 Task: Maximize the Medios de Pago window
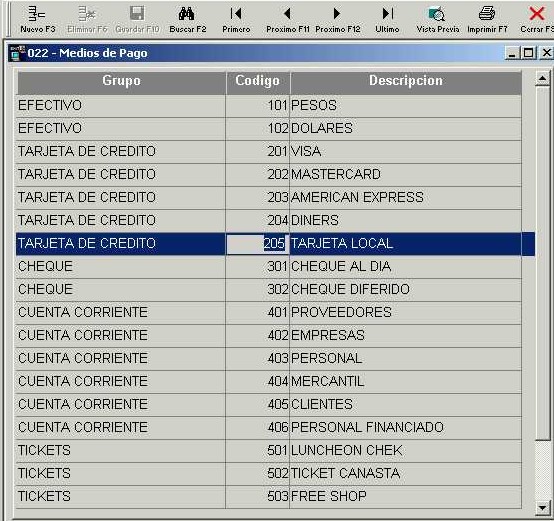[528, 53]
